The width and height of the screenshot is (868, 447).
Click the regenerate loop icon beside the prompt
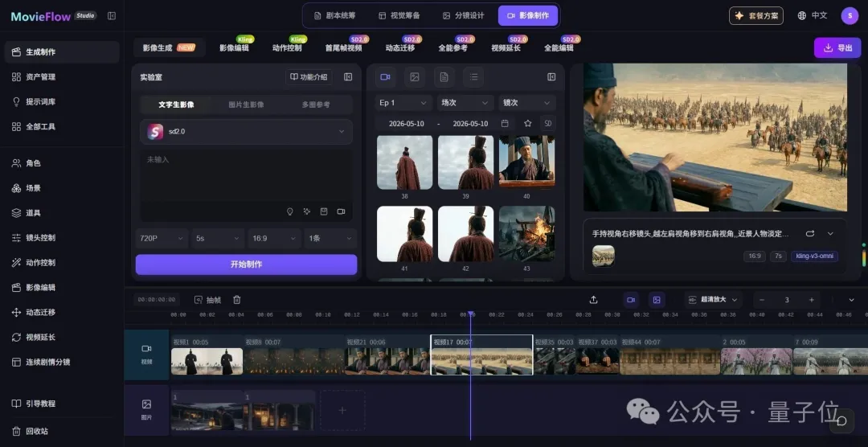810,234
